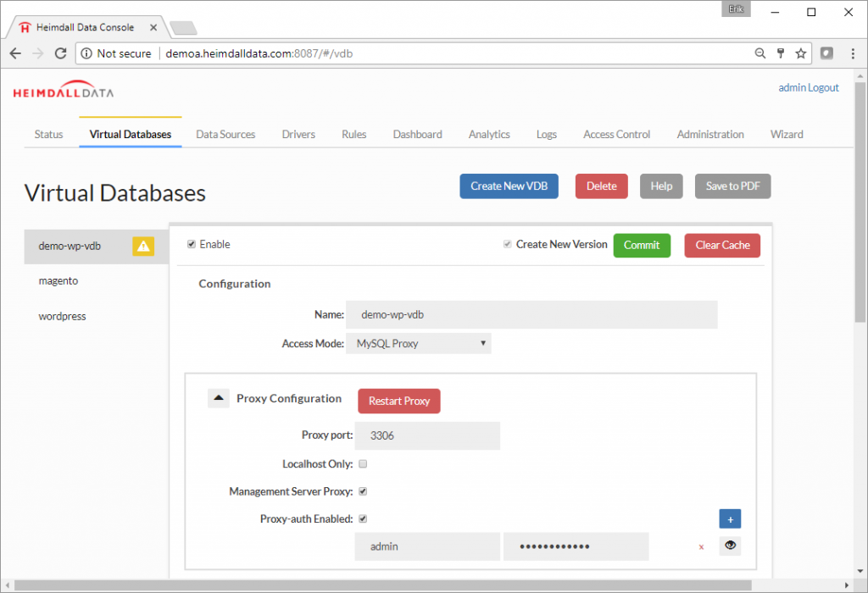
Task: Open the Access Mode dropdown
Action: click(419, 344)
